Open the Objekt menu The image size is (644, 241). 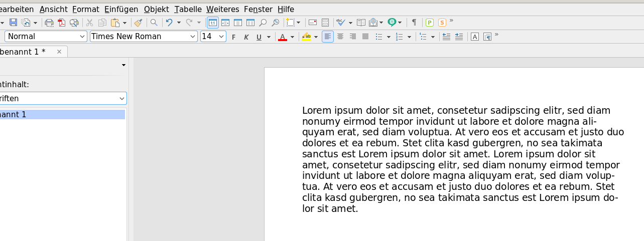[x=157, y=9]
